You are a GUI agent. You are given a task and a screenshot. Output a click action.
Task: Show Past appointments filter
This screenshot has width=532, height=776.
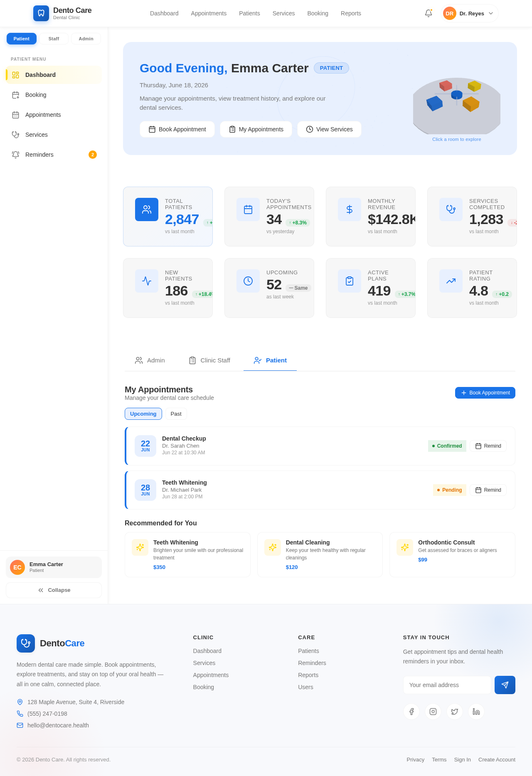(176, 414)
